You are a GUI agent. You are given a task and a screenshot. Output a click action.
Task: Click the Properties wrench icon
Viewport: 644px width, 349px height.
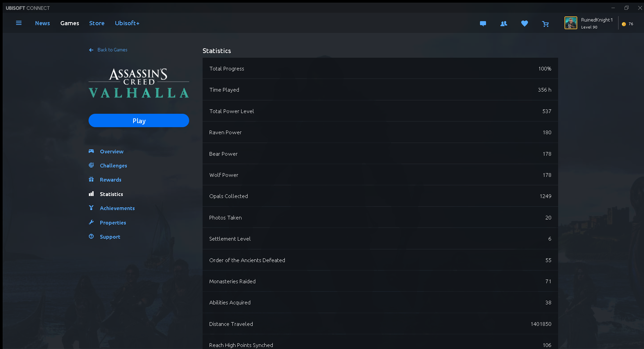coord(91,222)
